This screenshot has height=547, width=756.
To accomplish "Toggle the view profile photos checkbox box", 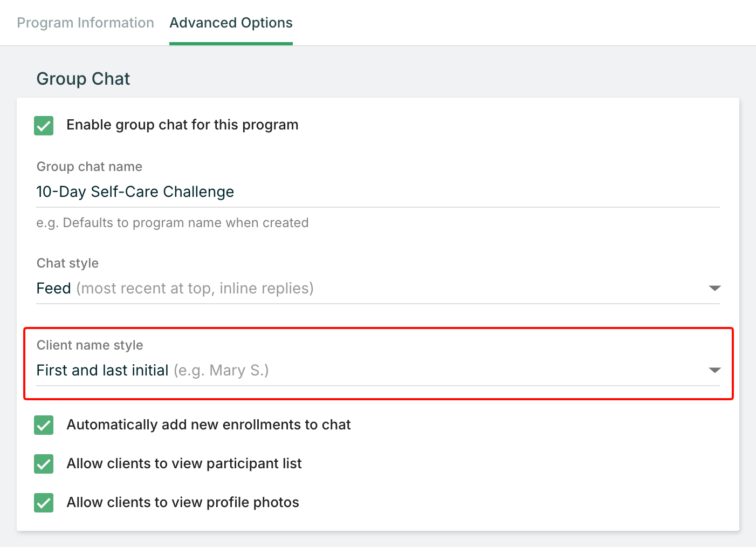I will [x=44, y=503].
